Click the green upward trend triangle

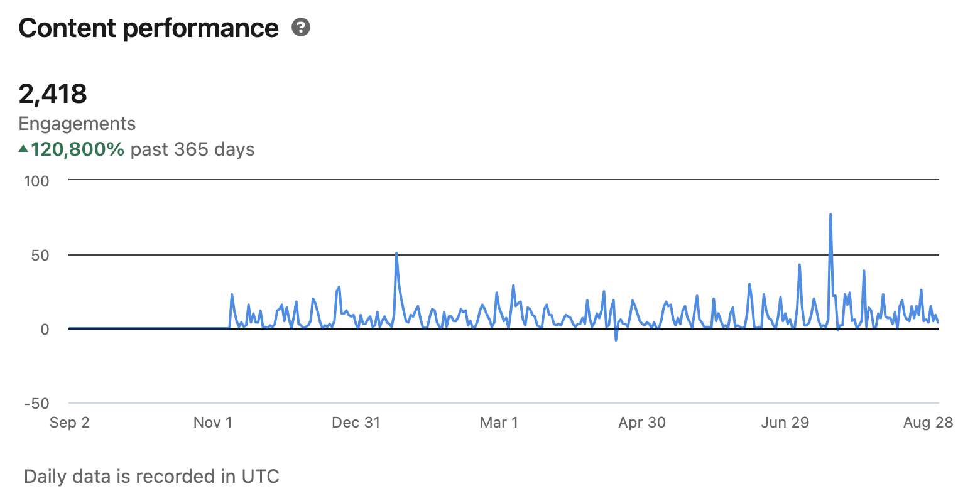(x=23, y=149)
